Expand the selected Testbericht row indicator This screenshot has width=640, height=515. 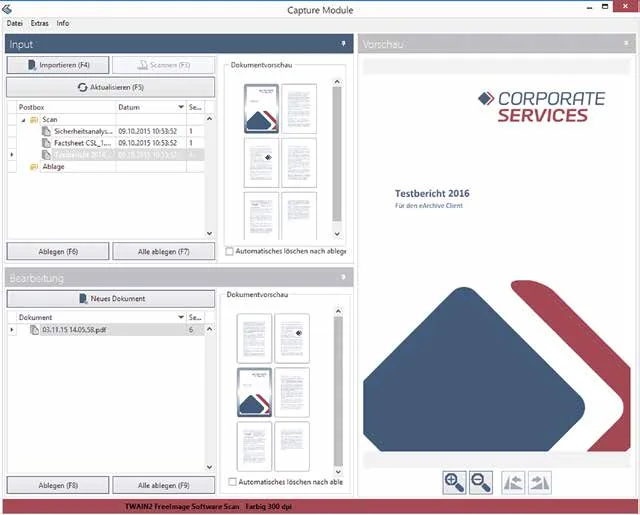pos(11,155)
